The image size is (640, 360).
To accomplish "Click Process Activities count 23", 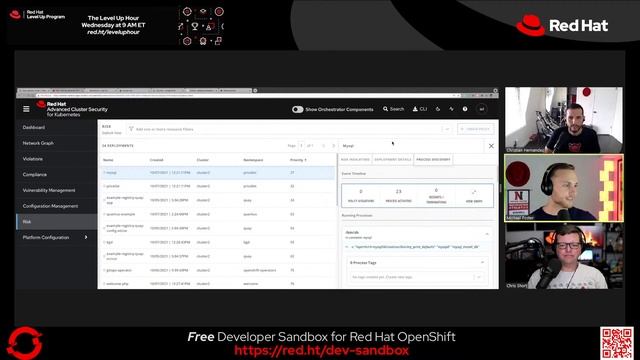I will coord(398,196).
